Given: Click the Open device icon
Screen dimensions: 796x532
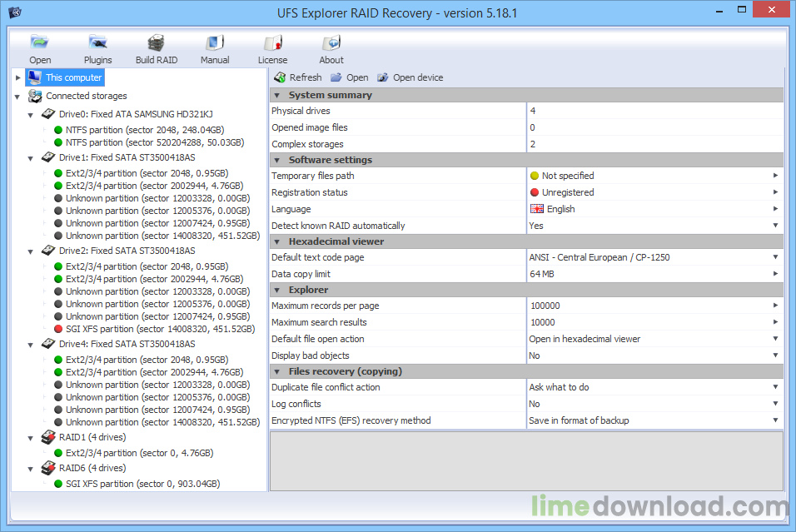Looking at the screenshot, I should pyautogui.click(x=383, y=77).
